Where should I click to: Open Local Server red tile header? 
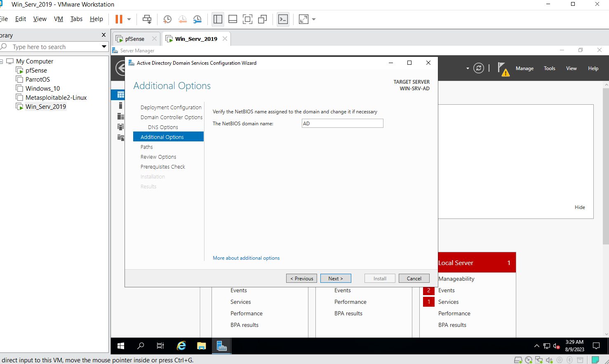477,263
